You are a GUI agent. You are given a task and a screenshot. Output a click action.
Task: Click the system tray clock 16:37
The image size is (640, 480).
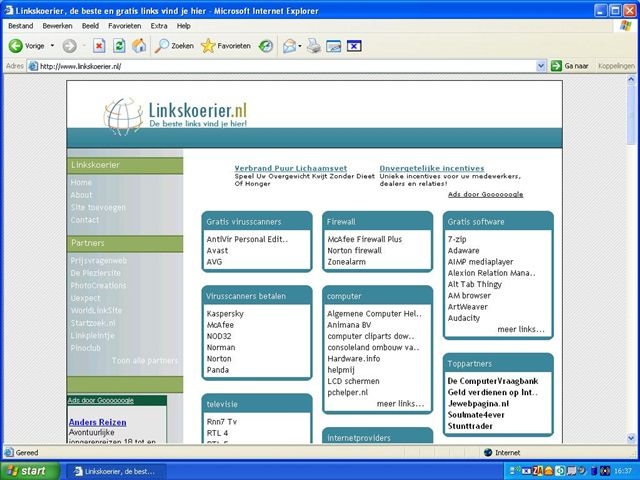622,471
